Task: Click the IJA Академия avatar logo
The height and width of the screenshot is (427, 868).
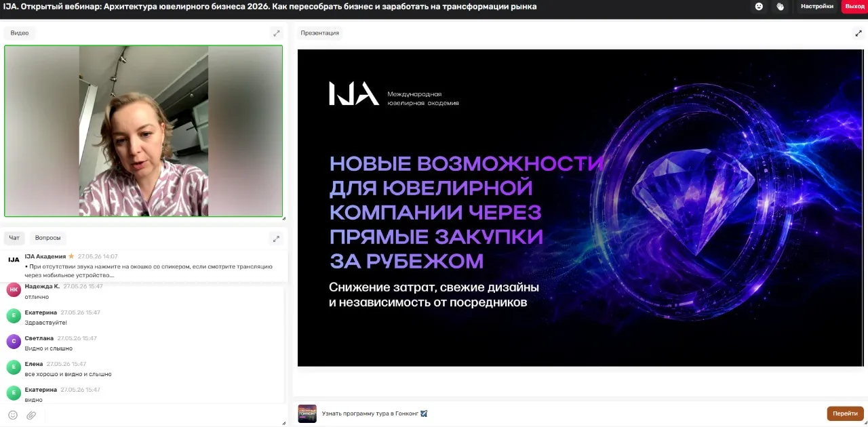Action: click(x=14, y=260)
